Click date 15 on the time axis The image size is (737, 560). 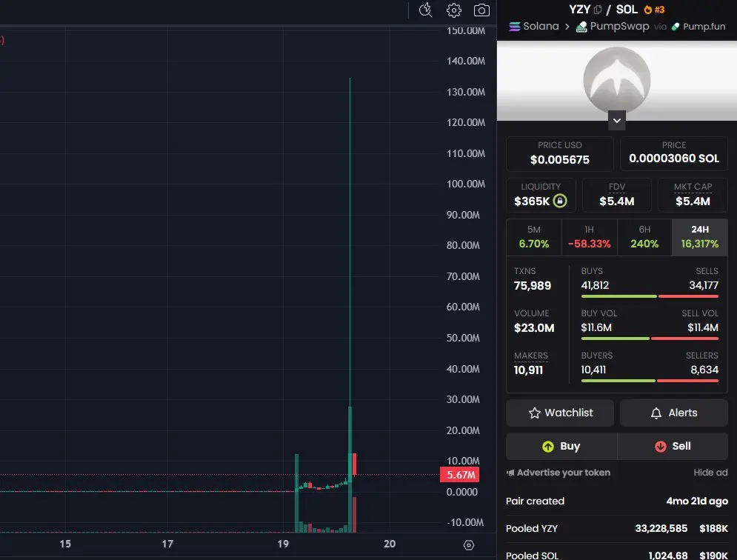(x=65, y=544)
